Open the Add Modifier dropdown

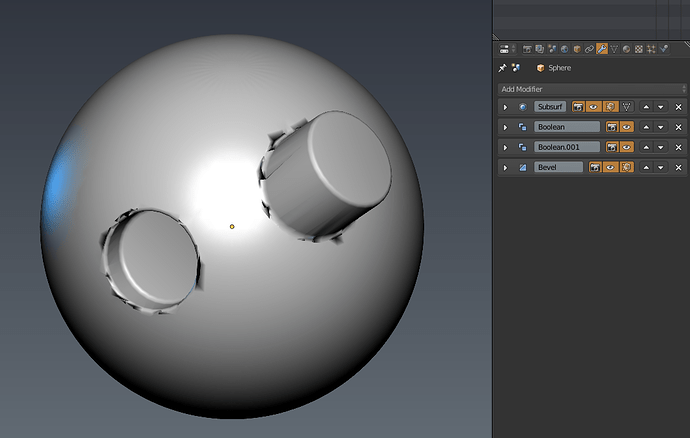tap(592, 89)
